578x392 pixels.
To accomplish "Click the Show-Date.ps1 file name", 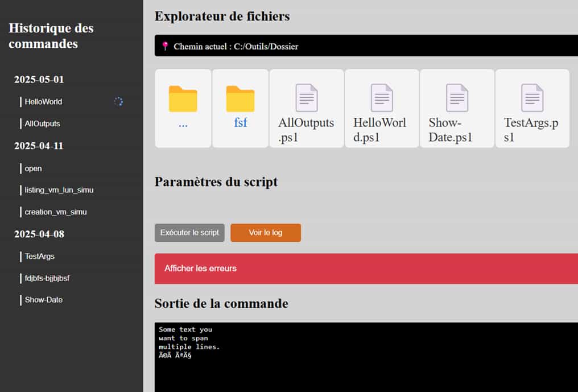I will point(451,130).
